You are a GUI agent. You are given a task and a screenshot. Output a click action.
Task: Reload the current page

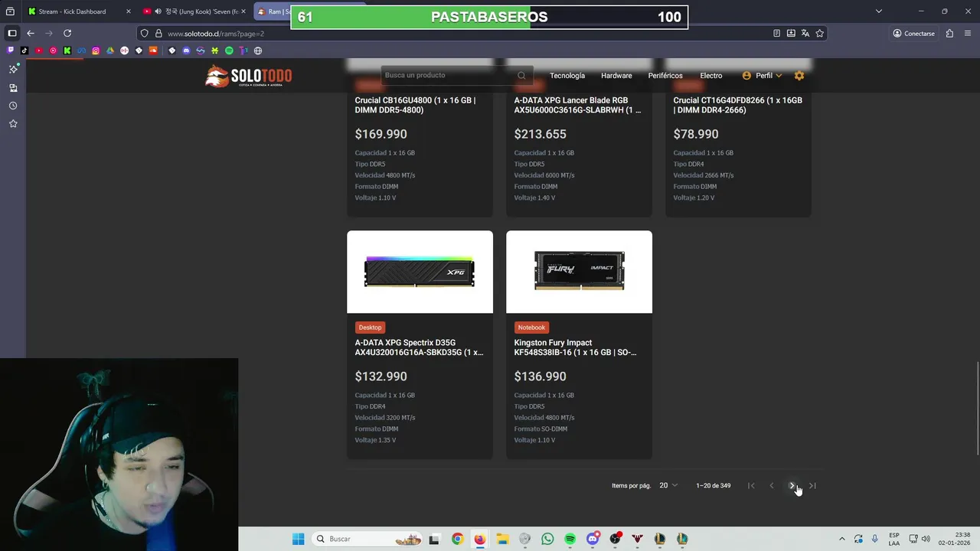[67, 33]
